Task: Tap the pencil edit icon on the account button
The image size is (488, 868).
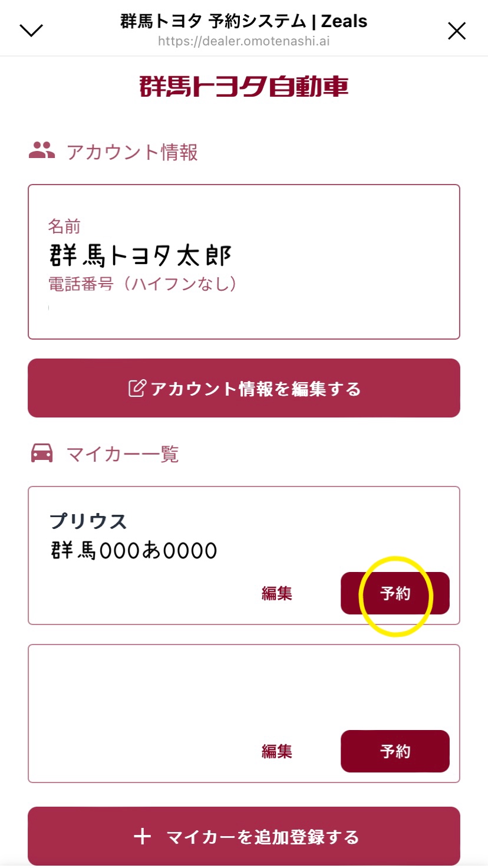Action: (x=136, y=389)
